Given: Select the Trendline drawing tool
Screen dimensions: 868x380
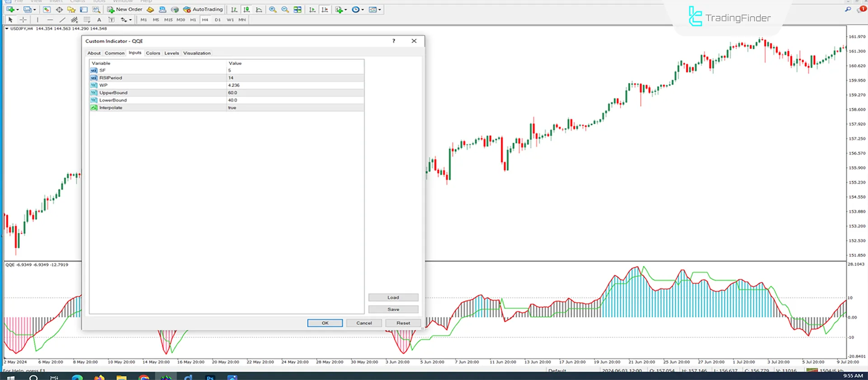Looking at the screenshot, I should pos(62,20).
